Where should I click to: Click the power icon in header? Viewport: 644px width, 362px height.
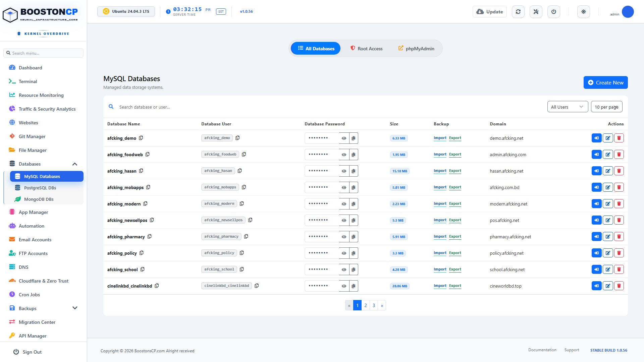pos(554,12)
